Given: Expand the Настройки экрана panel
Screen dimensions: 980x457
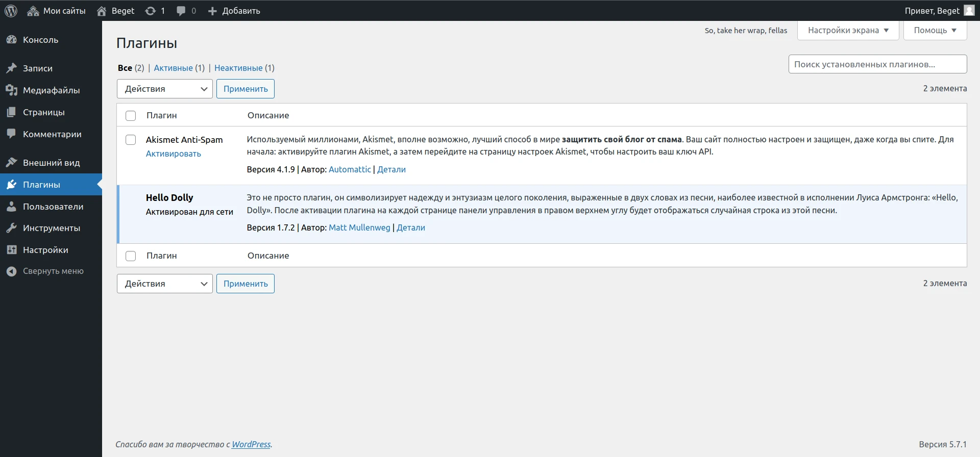Looking at the screenshot, I should pos(848,30).
